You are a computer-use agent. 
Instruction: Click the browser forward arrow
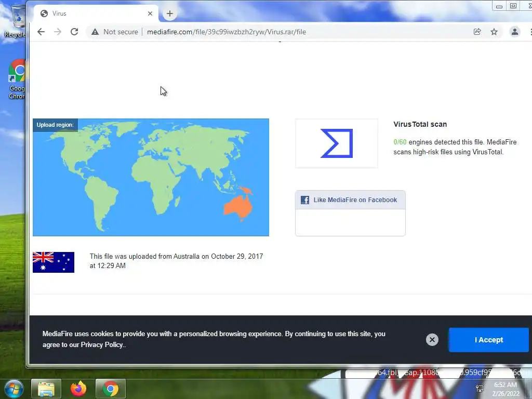58,32
